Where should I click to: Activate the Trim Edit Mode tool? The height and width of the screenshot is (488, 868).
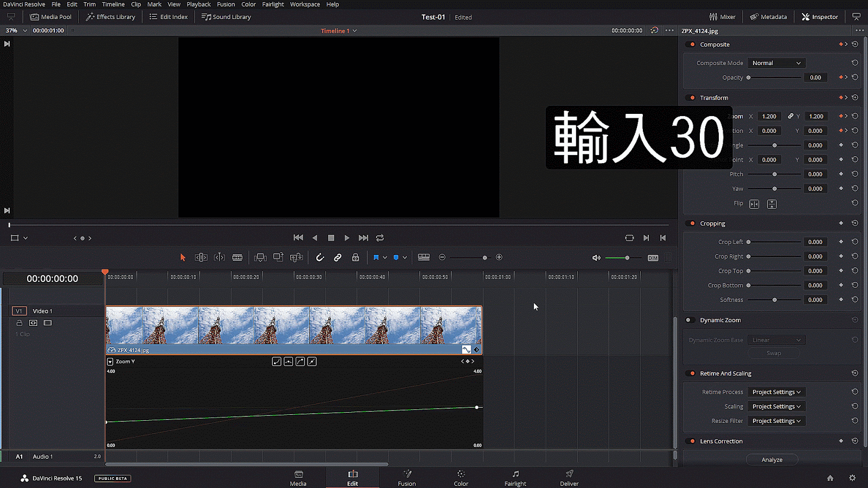(201, 258)
